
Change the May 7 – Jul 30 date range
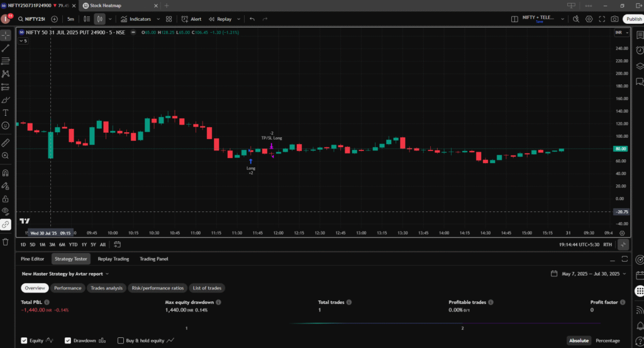point(589,274)
